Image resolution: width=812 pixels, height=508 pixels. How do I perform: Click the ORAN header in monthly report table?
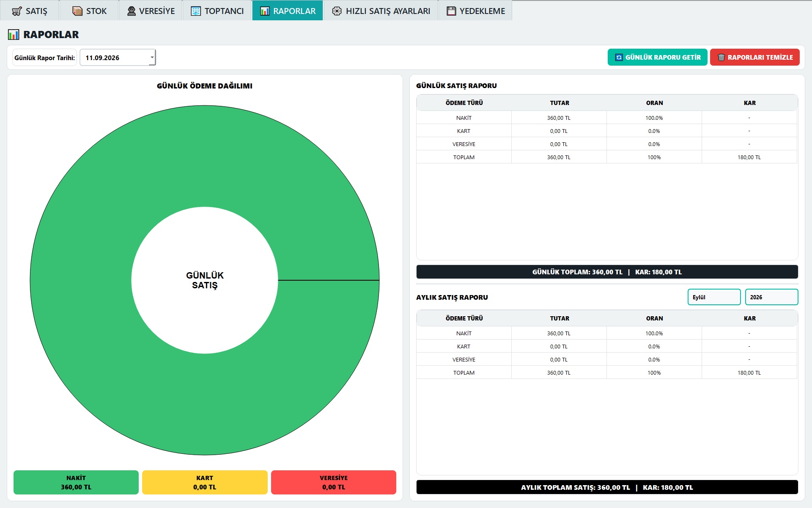pos(654,318)
